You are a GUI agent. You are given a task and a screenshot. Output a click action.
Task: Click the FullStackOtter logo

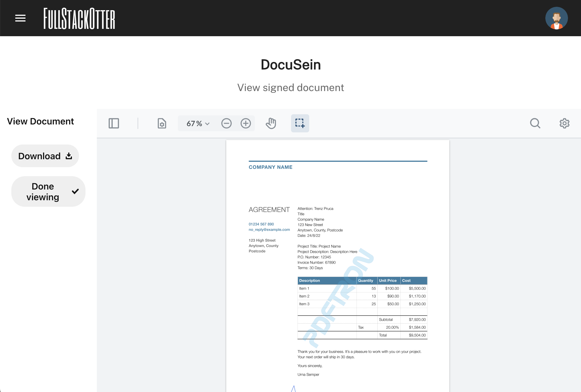point(80,18)
